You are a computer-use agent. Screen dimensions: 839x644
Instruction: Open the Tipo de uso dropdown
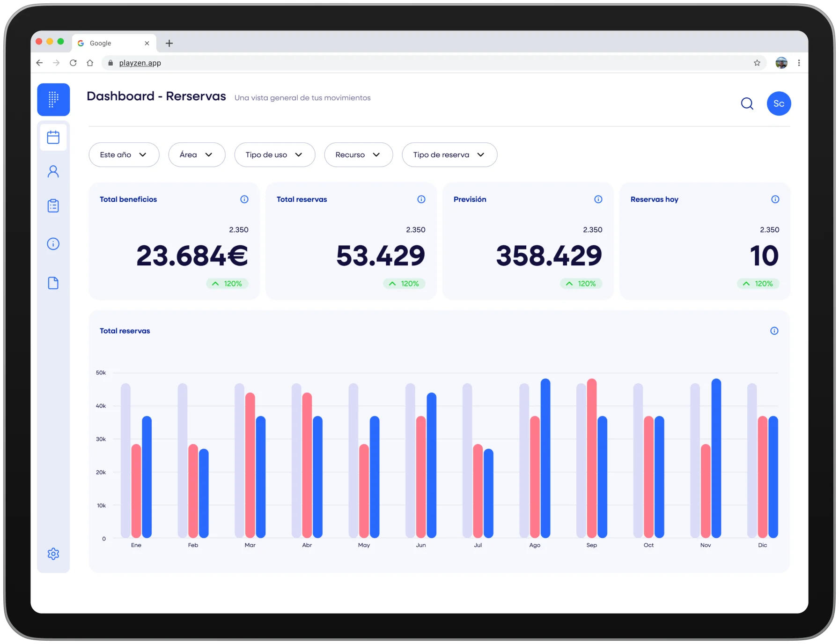pyautogui.click(x=275, y=155)
